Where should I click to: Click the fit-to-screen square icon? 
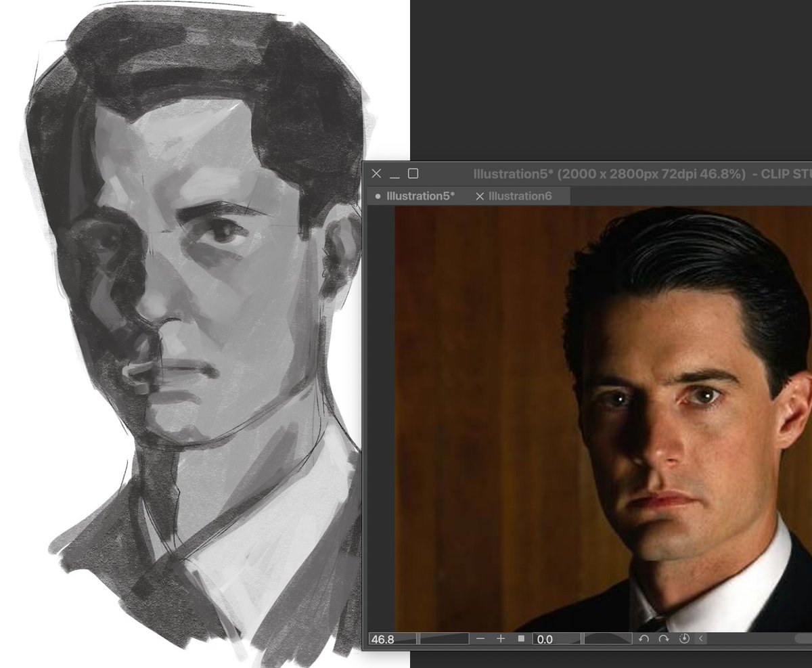click(x=521, y=638)
